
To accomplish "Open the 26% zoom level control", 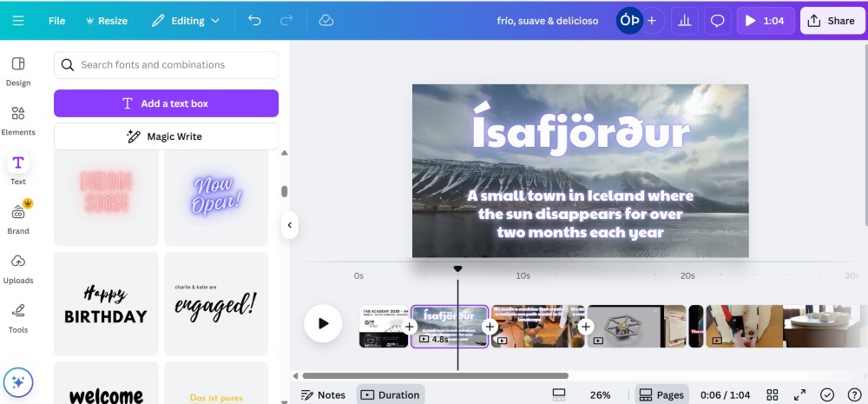I will point(600,395).
